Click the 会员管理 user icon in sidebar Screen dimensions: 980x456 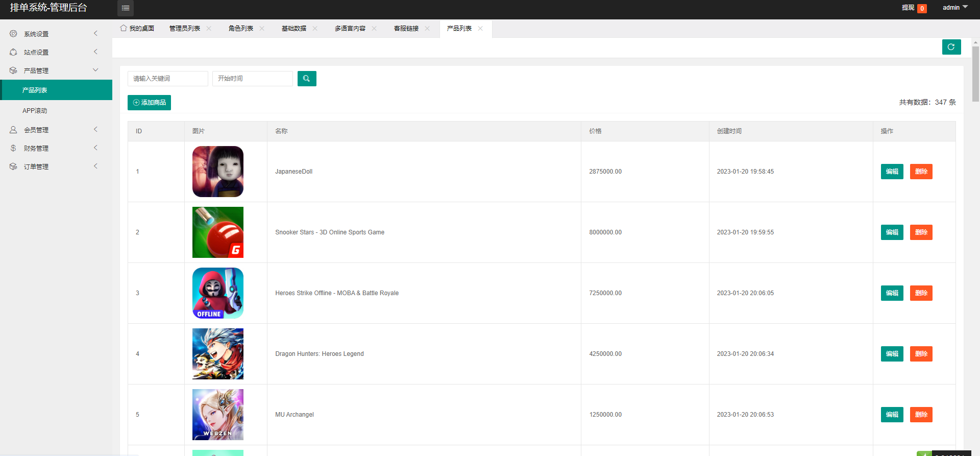13,130
